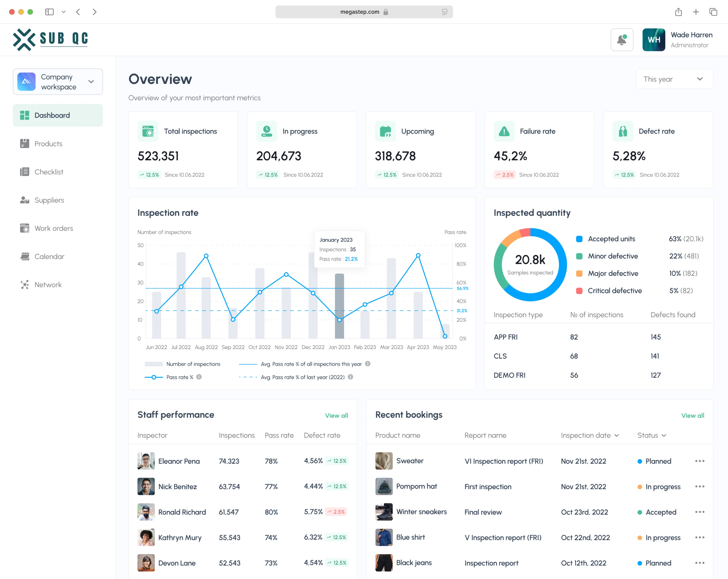Viewport: 728px width, 579px height.
Task: Click the Upcoming calendar icon
Action: click(385, 131)
